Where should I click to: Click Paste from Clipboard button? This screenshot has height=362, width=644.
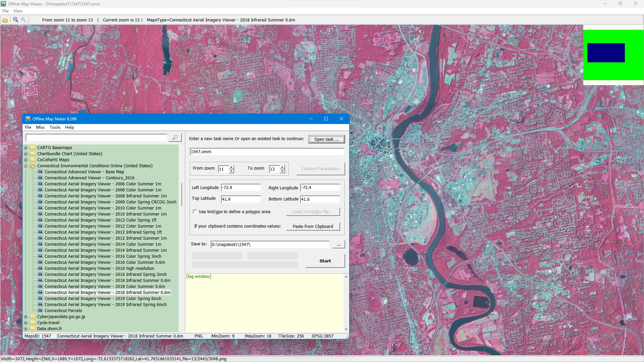click(313, 226)
